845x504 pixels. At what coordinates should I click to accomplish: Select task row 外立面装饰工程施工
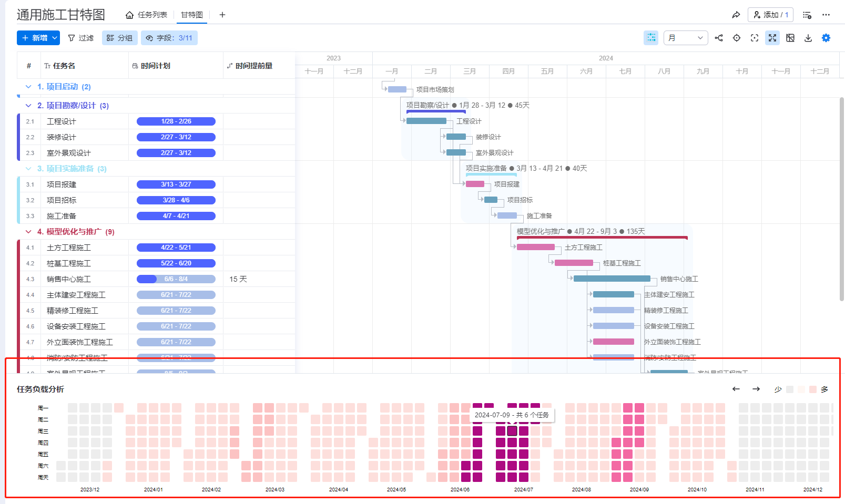(156, 342)
